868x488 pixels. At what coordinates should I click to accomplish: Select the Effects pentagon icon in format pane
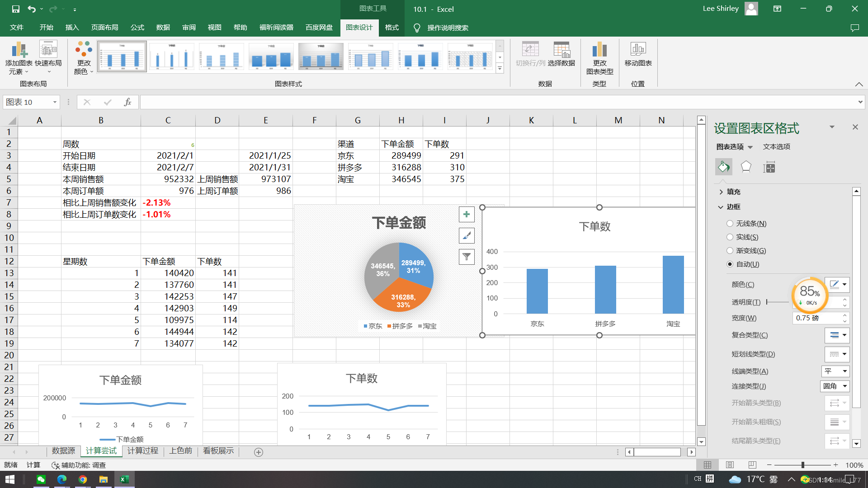click(x=746, y=167)
